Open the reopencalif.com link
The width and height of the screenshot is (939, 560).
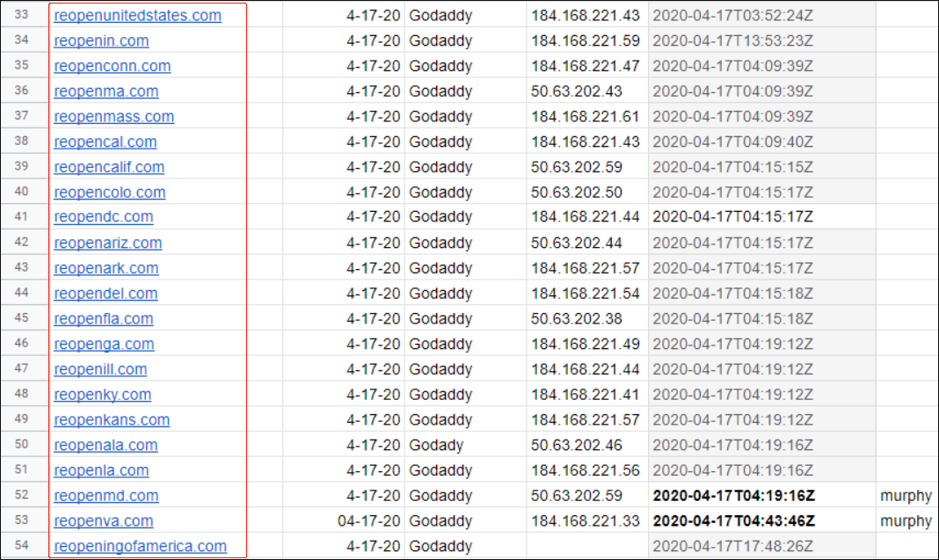[109, 167]
